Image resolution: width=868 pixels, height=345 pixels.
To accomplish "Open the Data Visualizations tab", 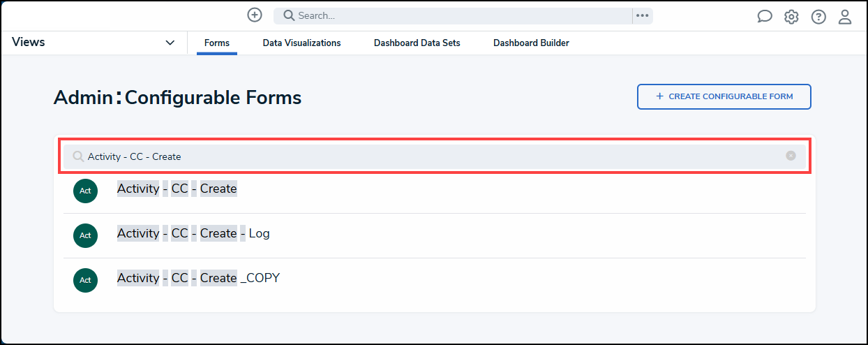I will tap(301, 43).
